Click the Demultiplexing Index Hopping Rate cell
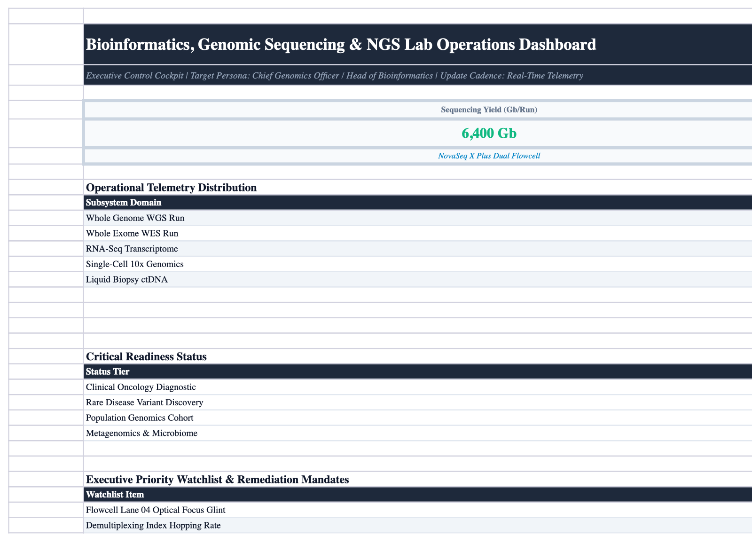The height and width of the screenshot is (560, 752). pyautogui.click(x=418, y=525)
